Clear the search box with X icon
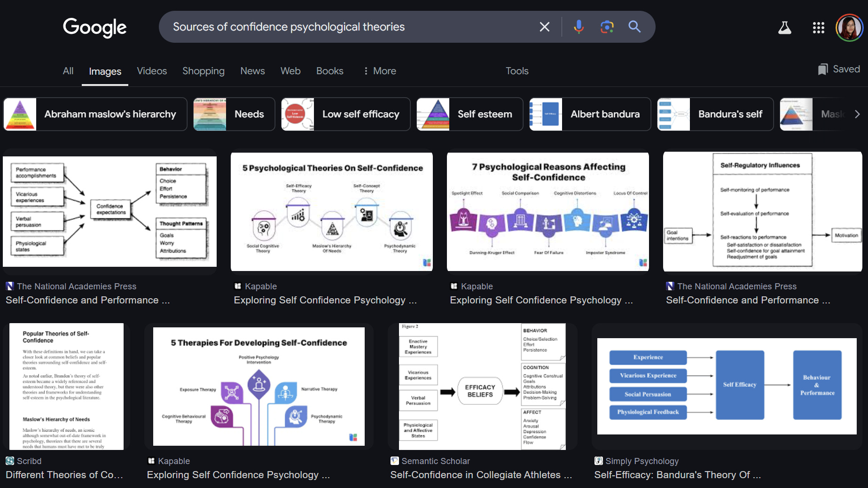This screenshot has width=868, height=488. (544, 27)
